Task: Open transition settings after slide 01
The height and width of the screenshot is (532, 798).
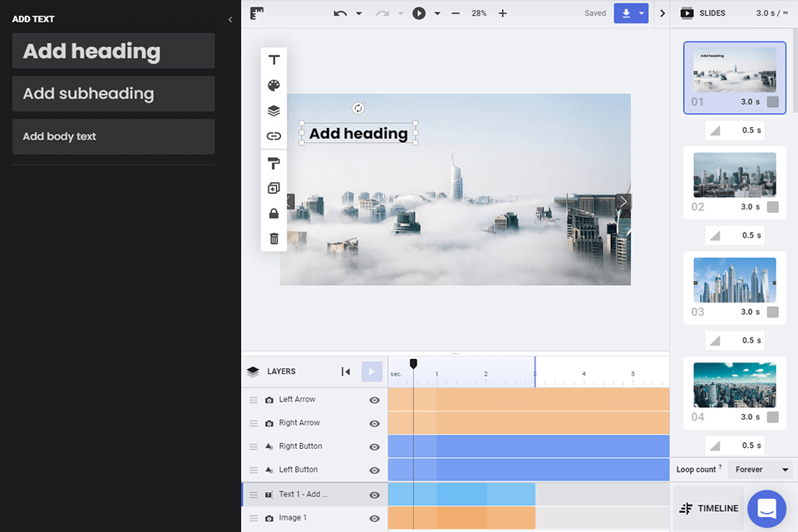Action: (x=734, y=131)
